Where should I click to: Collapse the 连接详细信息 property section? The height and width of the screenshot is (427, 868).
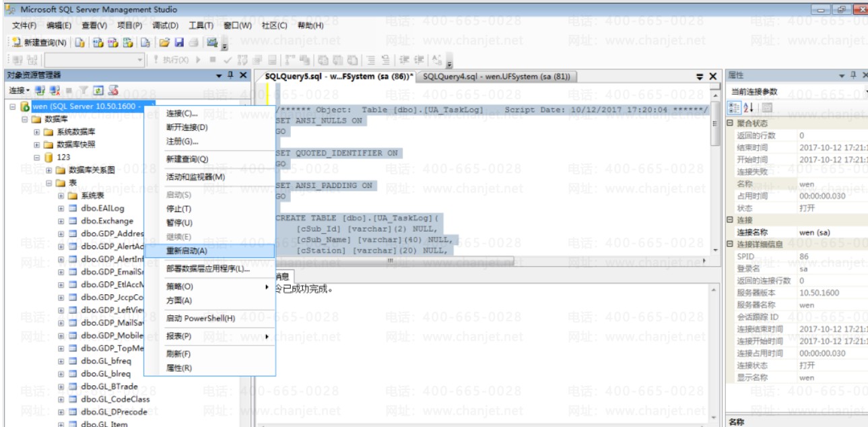731,244
